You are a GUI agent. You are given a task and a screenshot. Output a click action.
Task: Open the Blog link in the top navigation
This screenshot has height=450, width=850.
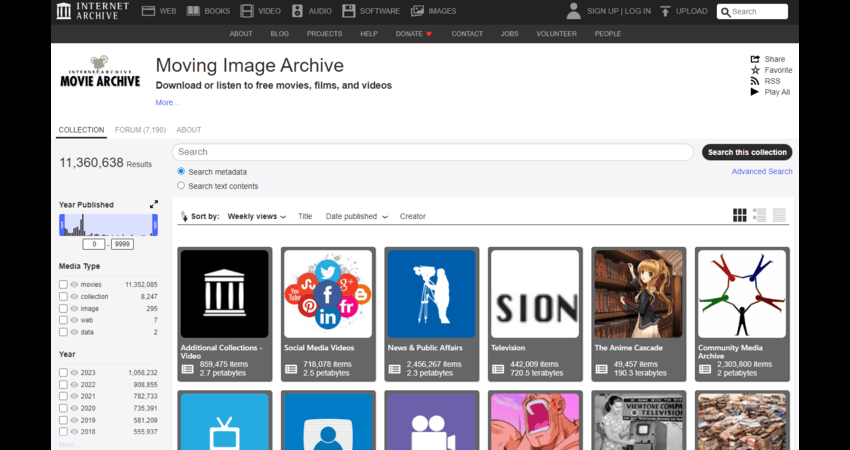tap(280, 34)
